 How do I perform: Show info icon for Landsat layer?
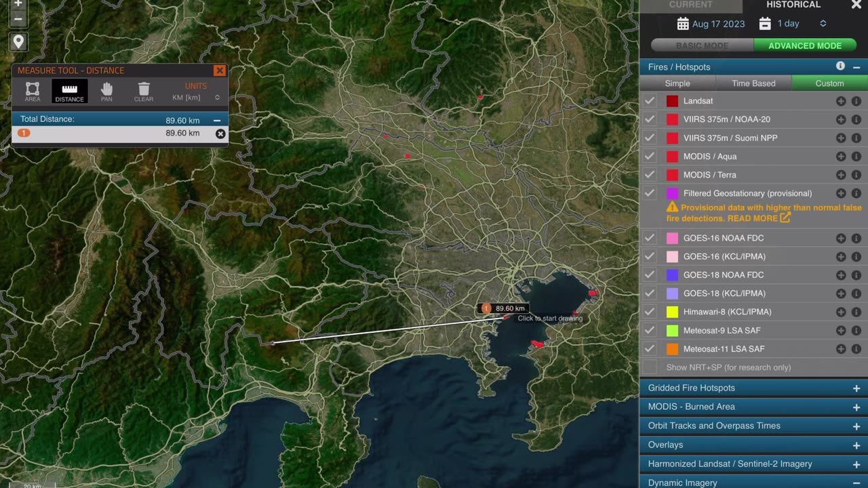(x=856, y=101)
